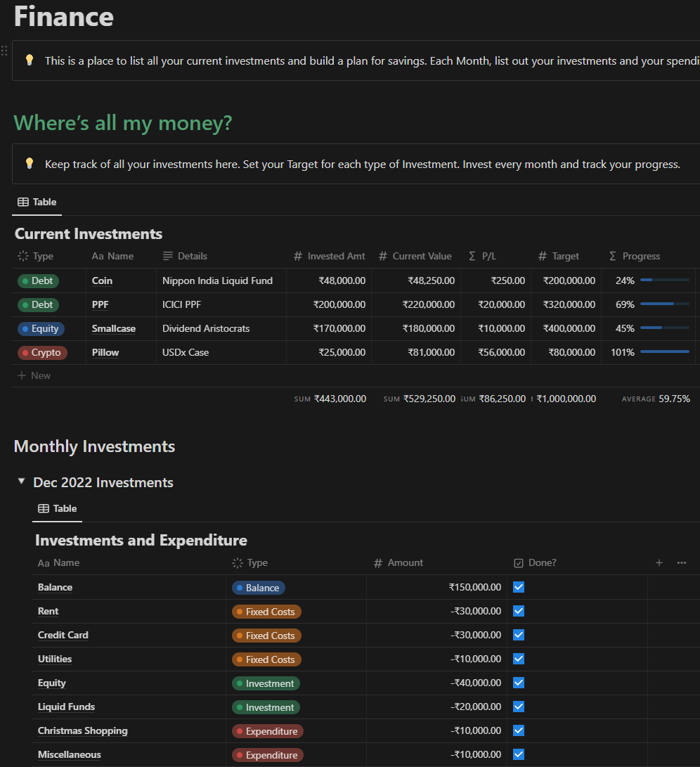Toggle the Done checkbox for Miscellaneous
Screen dimensions: 700x767
(519, 755)
